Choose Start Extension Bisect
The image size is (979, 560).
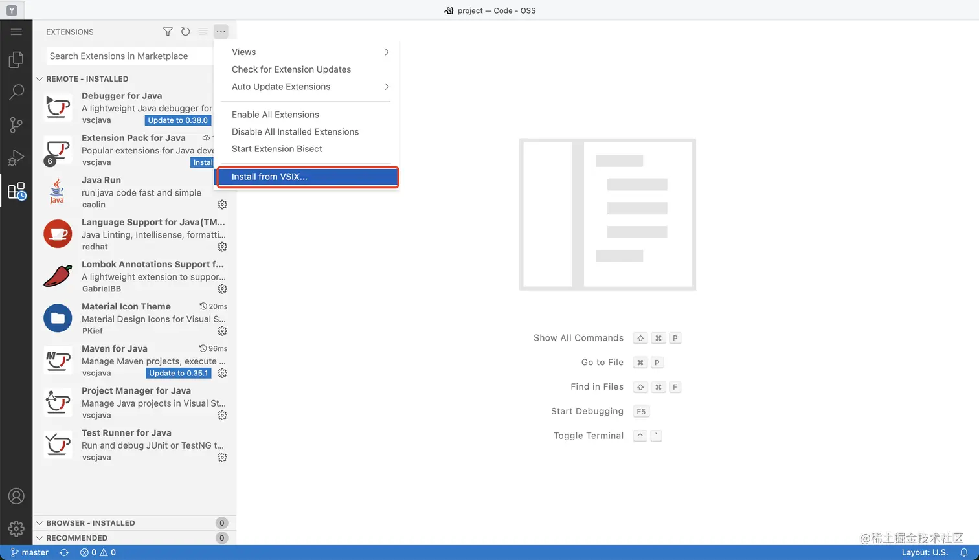coord(306,149)
